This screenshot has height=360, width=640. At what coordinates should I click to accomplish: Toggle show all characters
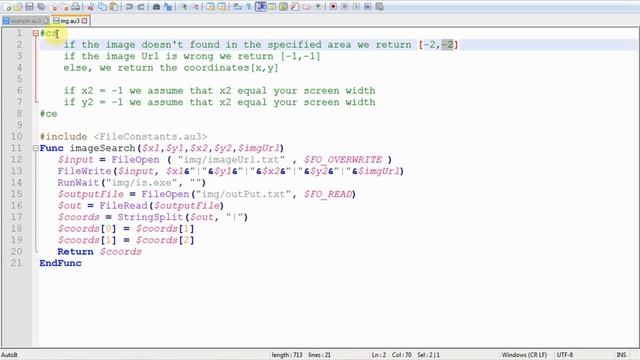click(x=249, y=7)
